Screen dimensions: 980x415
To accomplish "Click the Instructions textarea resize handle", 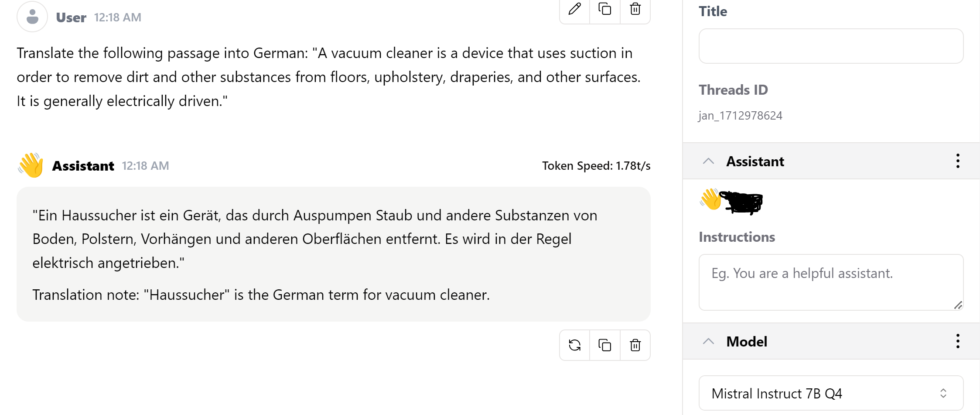I will pyautogui.click(x=958, y=305).
